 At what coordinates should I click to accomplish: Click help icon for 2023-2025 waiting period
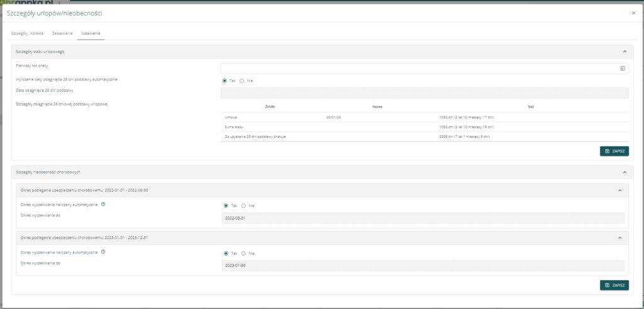pyautogui.click(x=103, y=252)
